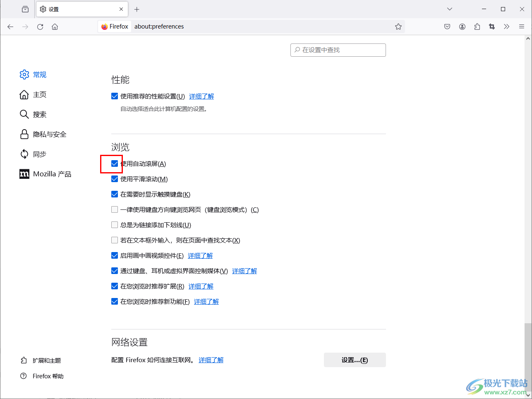This screenshot has height=399, width=532.
Task: Open Firefox 帮助 link
Action: point(42,376)
